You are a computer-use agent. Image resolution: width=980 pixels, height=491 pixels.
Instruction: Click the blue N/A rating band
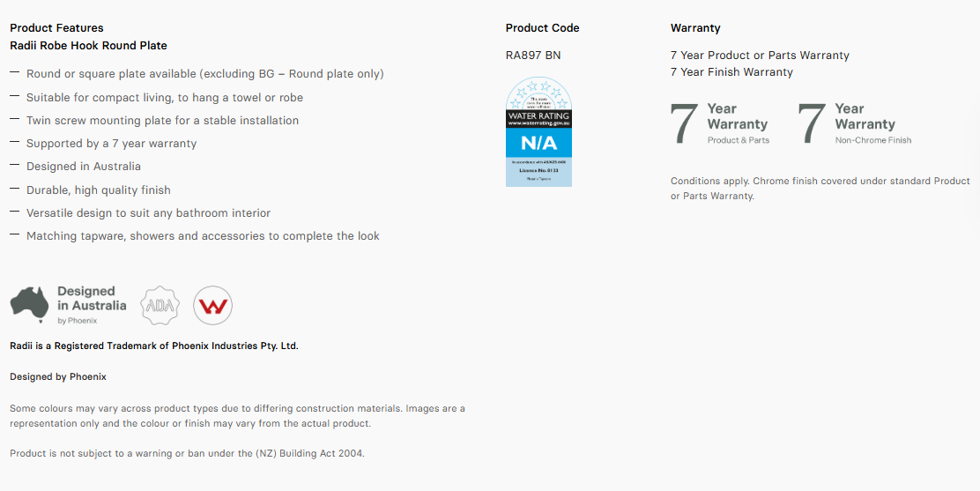click(x=538, y=143)
